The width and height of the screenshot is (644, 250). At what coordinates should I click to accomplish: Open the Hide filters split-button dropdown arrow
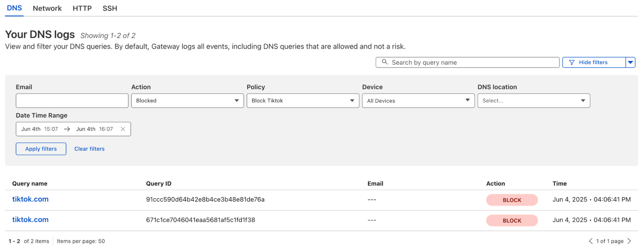coord(630,62)
